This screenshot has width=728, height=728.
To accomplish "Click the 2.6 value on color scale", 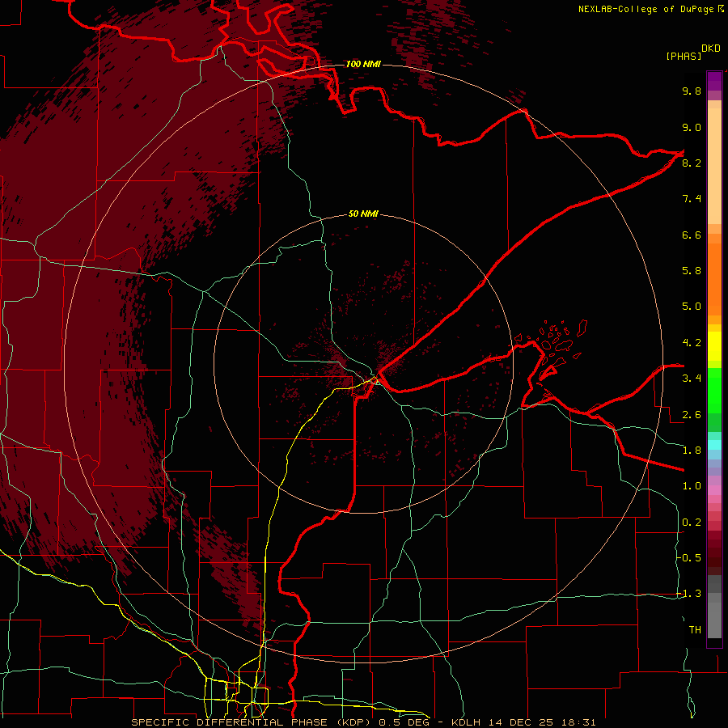I will pos(692,415).
